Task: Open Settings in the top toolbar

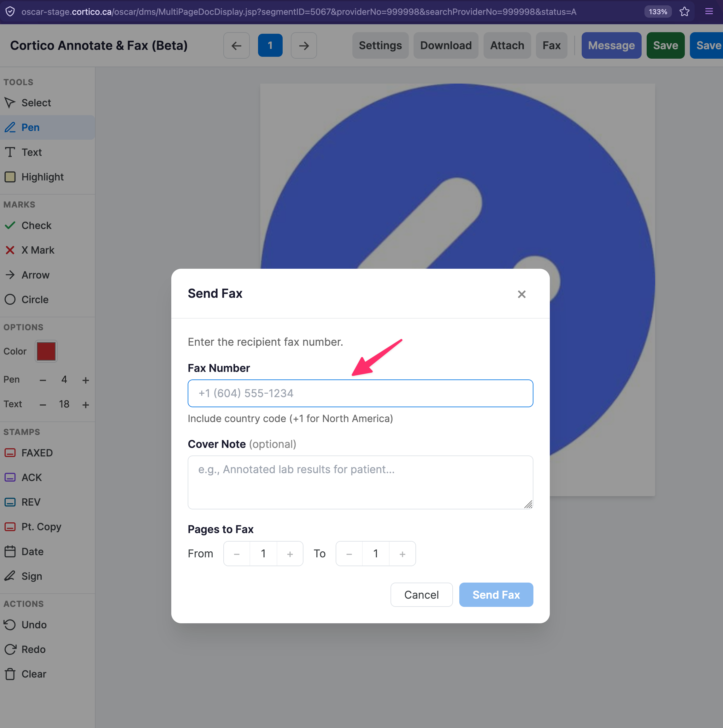Action: tap(380, 46)
